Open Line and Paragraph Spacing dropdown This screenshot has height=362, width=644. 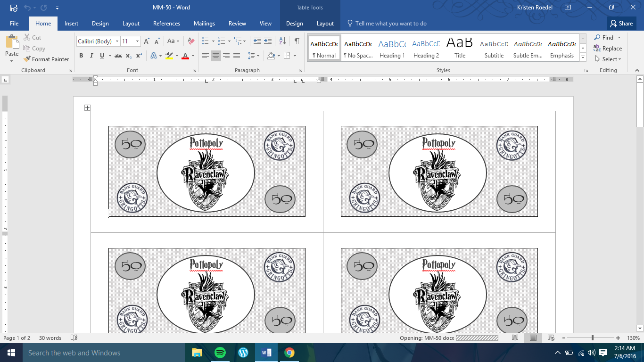click(x=254, y=56)
